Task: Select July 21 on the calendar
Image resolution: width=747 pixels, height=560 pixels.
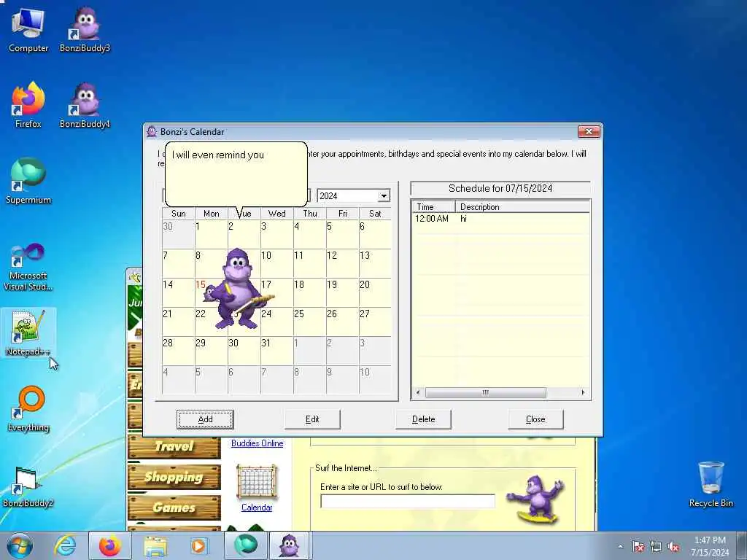Action: pyautogui.click(x=178, y=322)
